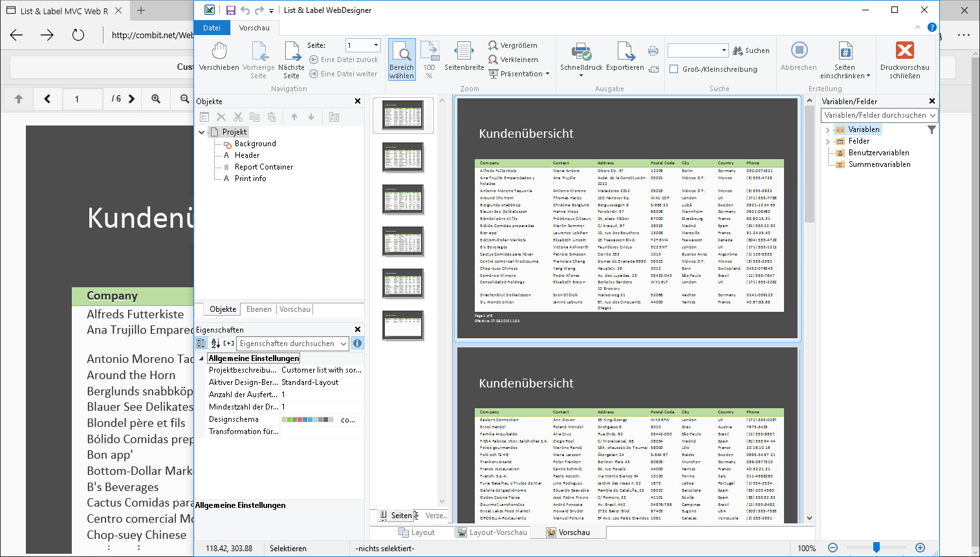Open Variablen/Felder durchsuchen dropdown
Image resolution: width=980 pixels, height=557 pixels.
click(932, 115)
